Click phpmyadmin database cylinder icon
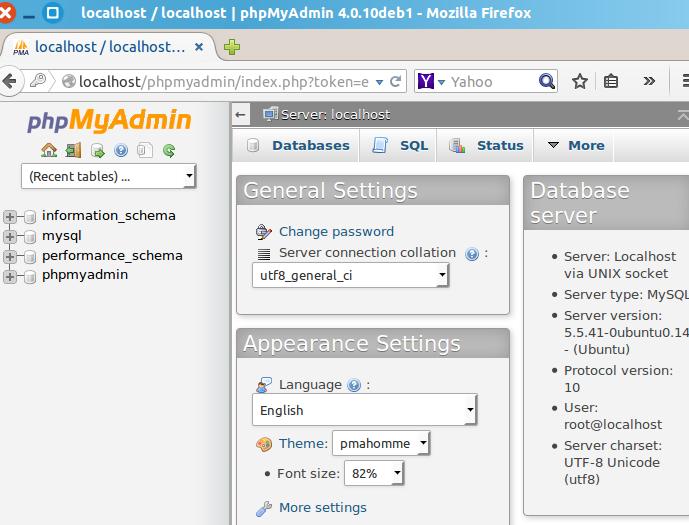 coord(30,277)
